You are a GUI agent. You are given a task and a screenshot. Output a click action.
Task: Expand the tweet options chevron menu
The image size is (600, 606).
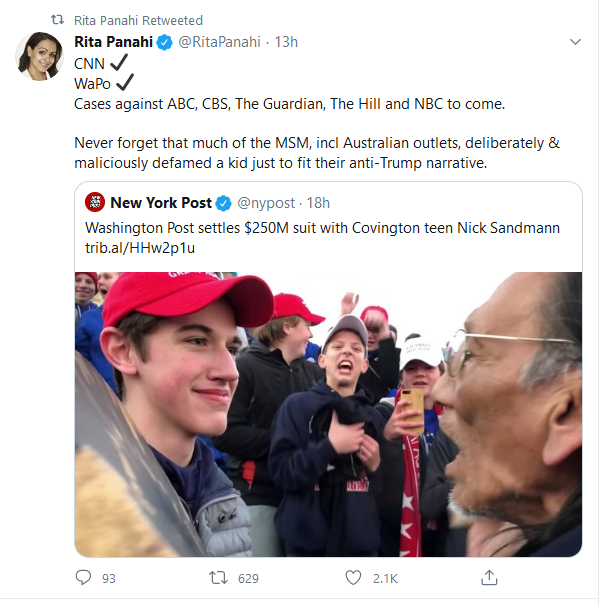click(x=575, y=42)
